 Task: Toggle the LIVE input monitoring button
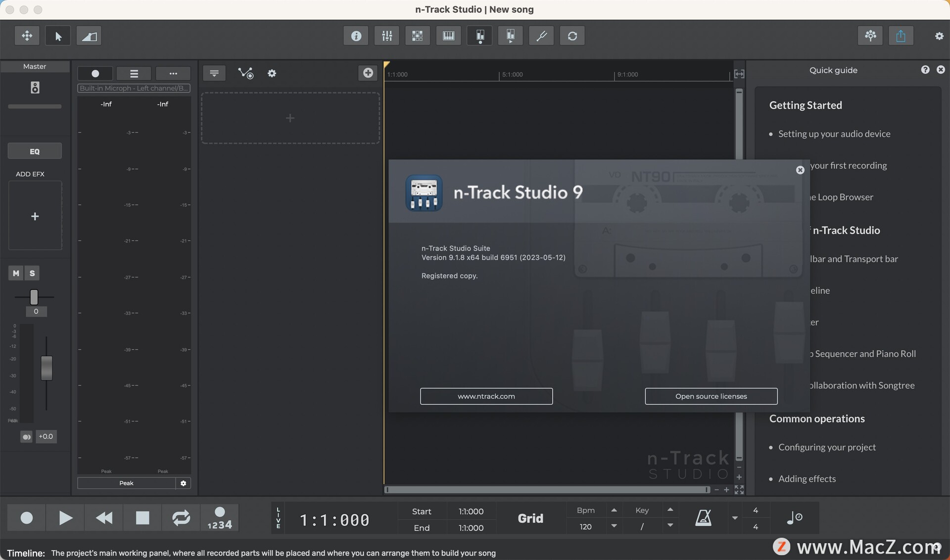pos(278,518)
